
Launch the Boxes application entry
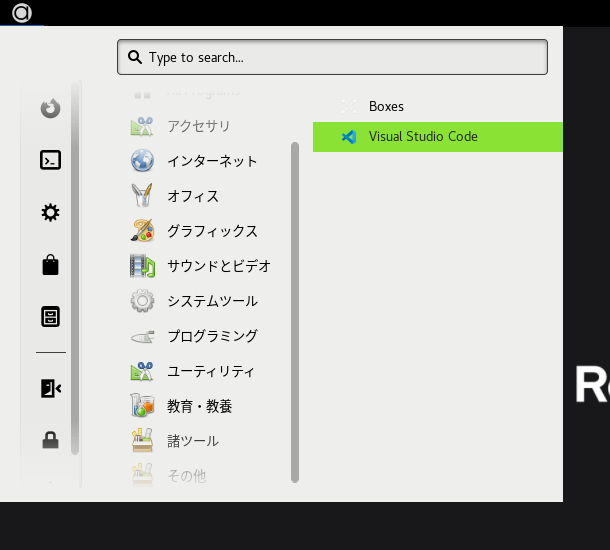click(x=438, y=107)
